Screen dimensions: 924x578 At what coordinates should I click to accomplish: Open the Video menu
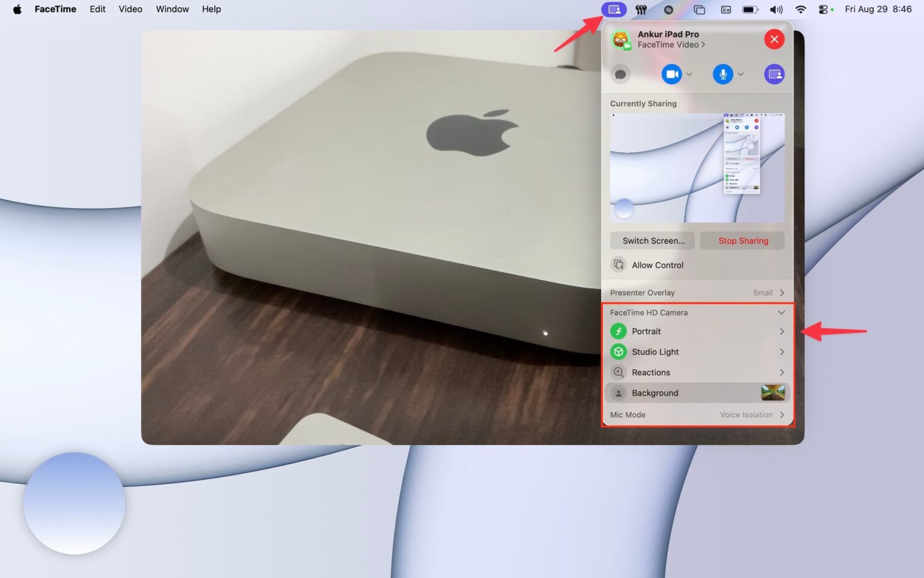click(131, 9)
